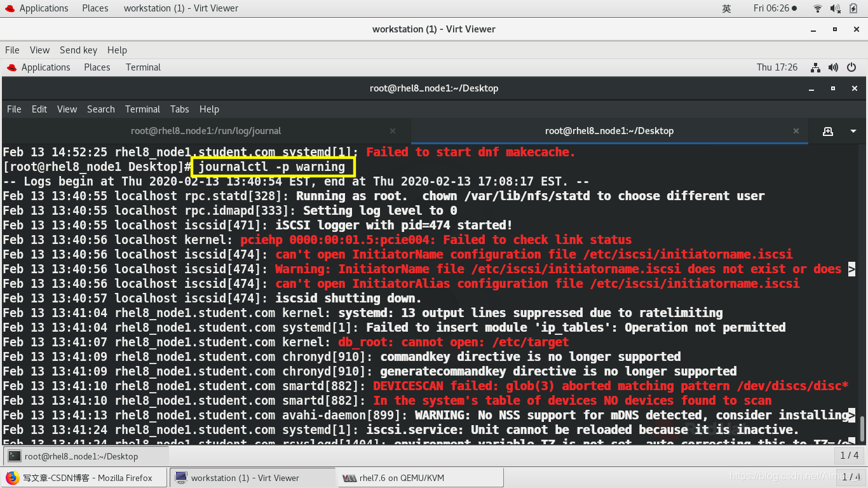This screenshot has width=868, height=488.
Task: Toggle input language from 英
Action: tap(726, 8)
